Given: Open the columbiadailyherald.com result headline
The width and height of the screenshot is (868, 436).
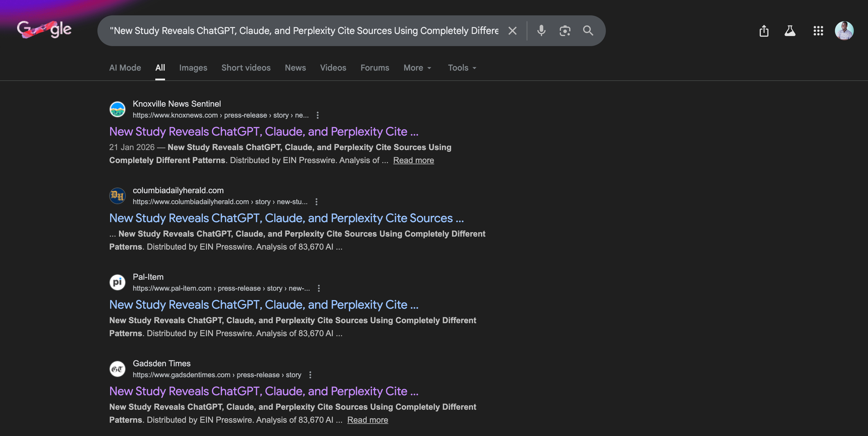Looking at the screenshot, I should point(286,218).
